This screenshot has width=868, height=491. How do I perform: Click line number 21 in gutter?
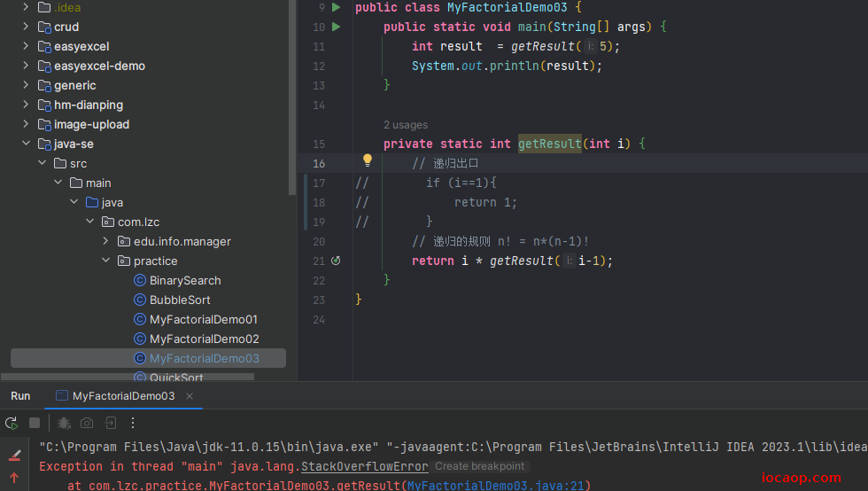click(319, 261)
